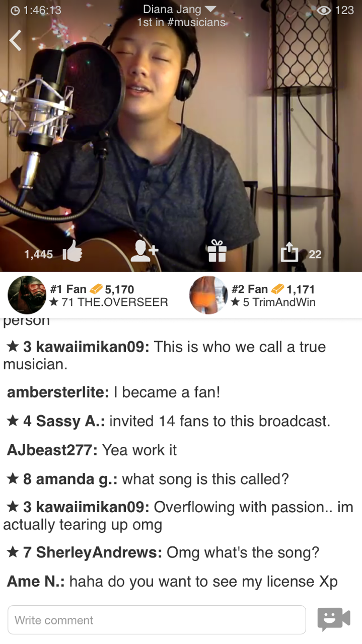
Task: Open TrimAndWin #2 fan avatar
Action: (208, 295)
